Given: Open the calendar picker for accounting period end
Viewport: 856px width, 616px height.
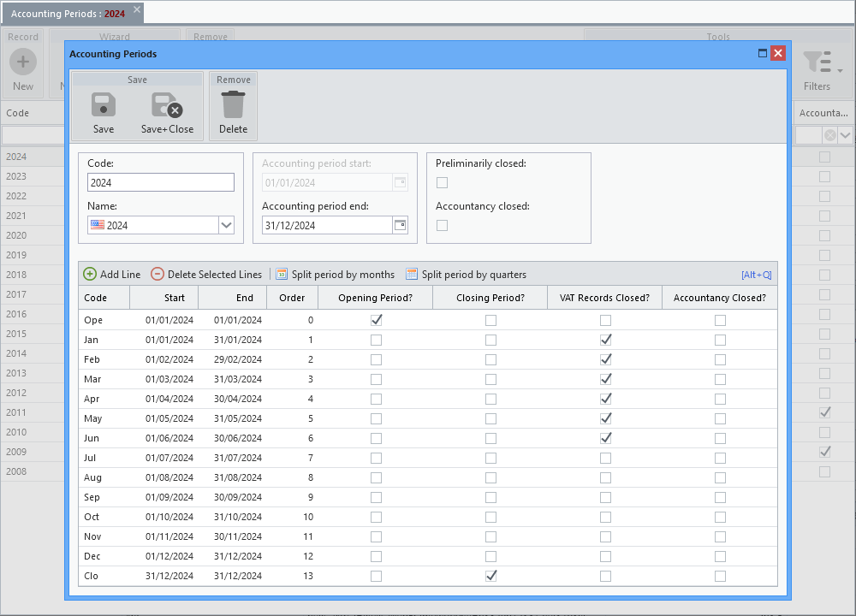Looking at the screenshot, I should pos(400,225).
